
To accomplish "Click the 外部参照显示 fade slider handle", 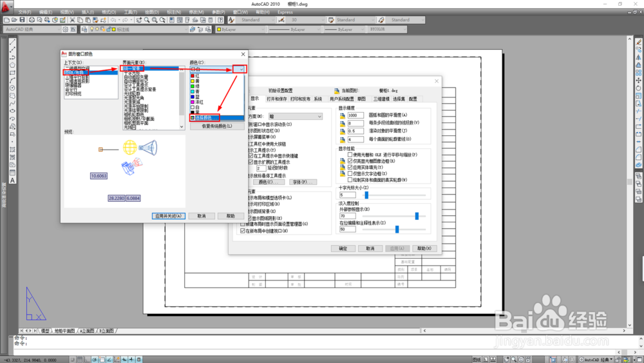I will click(x=417, y=216).
